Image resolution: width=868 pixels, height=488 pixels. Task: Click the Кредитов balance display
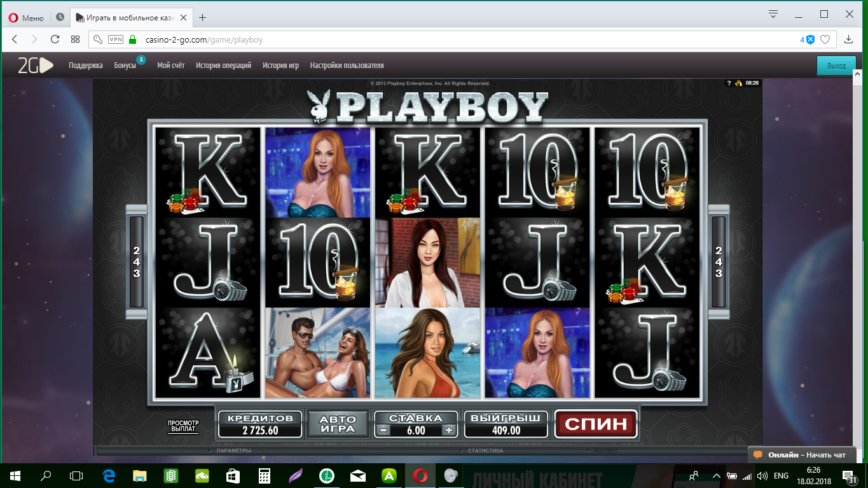click(x=260, y=424)
